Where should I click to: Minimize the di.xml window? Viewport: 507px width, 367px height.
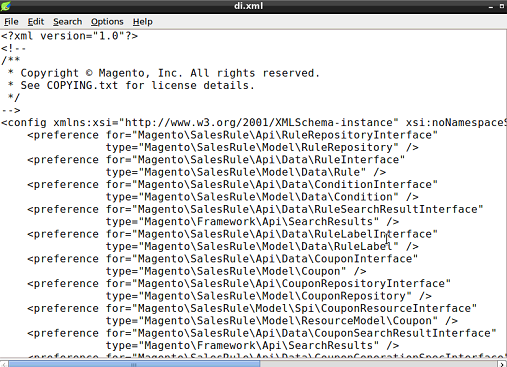pos(491,6)
